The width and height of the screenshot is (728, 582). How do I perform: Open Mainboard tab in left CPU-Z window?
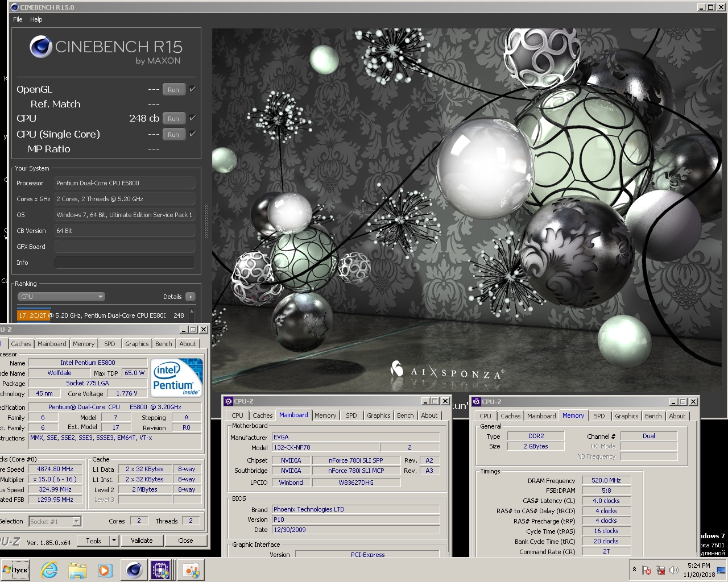point(52,344)
